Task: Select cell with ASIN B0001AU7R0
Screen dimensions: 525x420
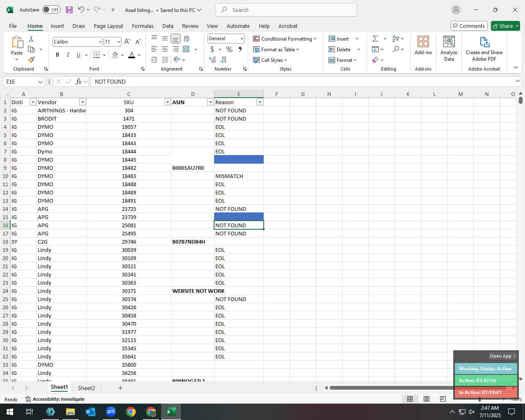Action: click(193, 168)
